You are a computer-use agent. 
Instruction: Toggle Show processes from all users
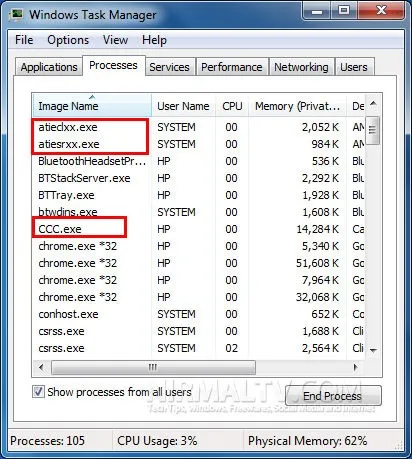pos(38,392)
